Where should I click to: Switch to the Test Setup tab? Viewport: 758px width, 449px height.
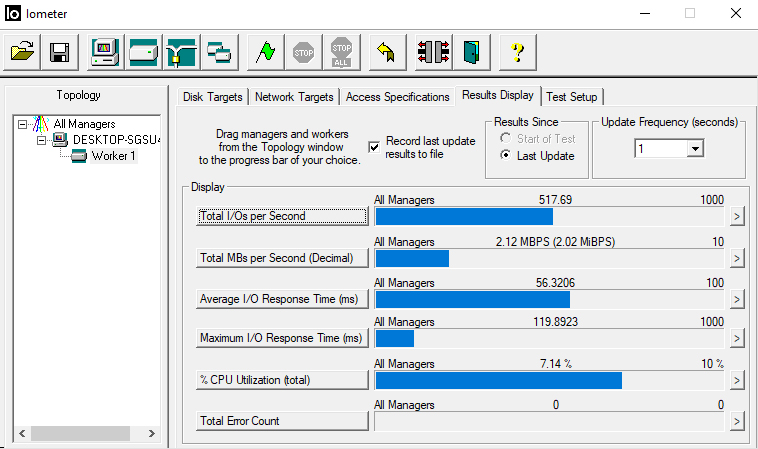pyautogui.click(x=572, y=97)
